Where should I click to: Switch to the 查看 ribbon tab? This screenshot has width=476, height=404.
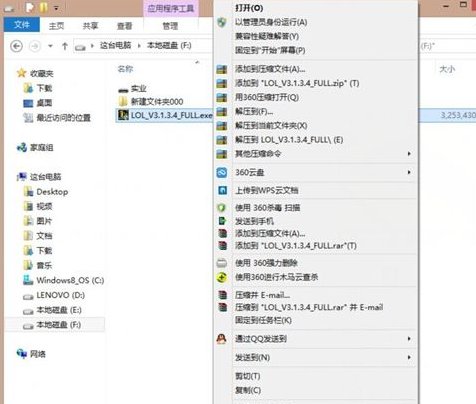[x=125, y=26]
